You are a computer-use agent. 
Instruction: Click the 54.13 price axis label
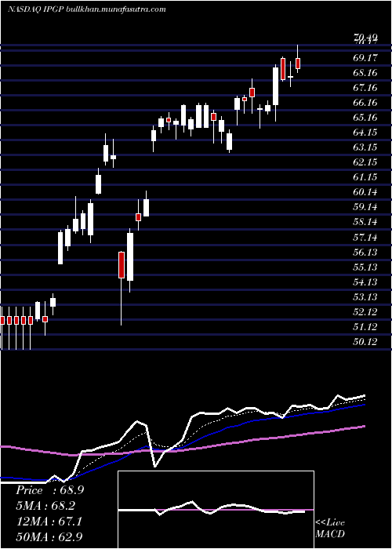pyautogui.click(x=365, y=282)
